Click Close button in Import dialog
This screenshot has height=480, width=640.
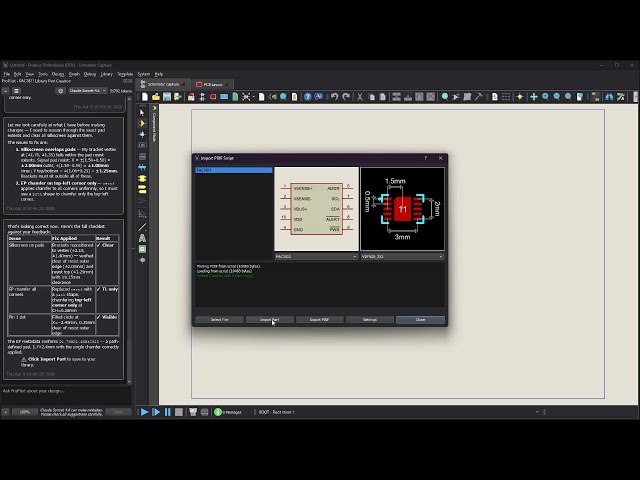(x=420, y=320)
